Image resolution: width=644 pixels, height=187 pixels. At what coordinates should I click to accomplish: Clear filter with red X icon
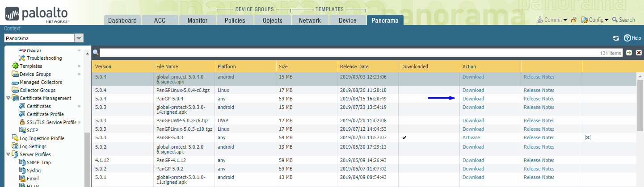[x=639, y=53]
